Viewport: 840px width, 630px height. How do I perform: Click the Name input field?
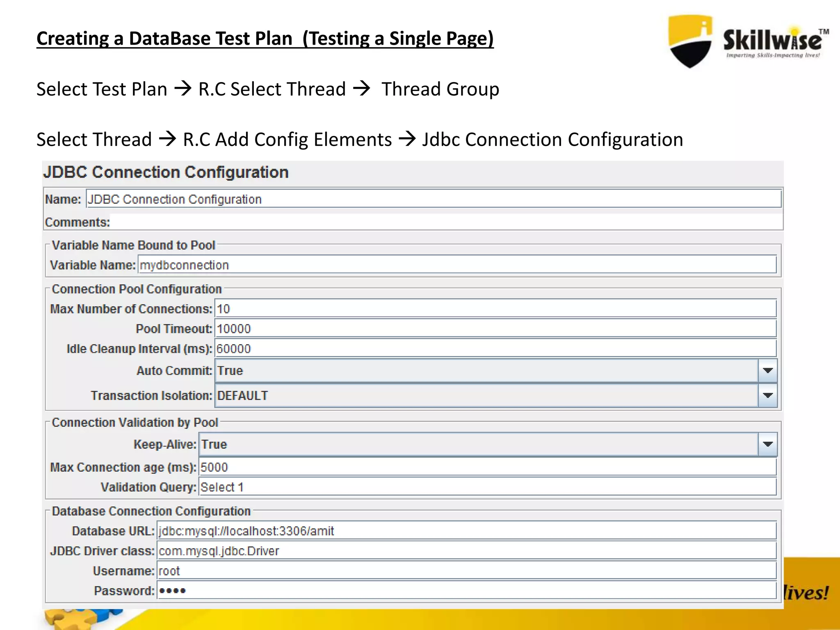point(434,199)
